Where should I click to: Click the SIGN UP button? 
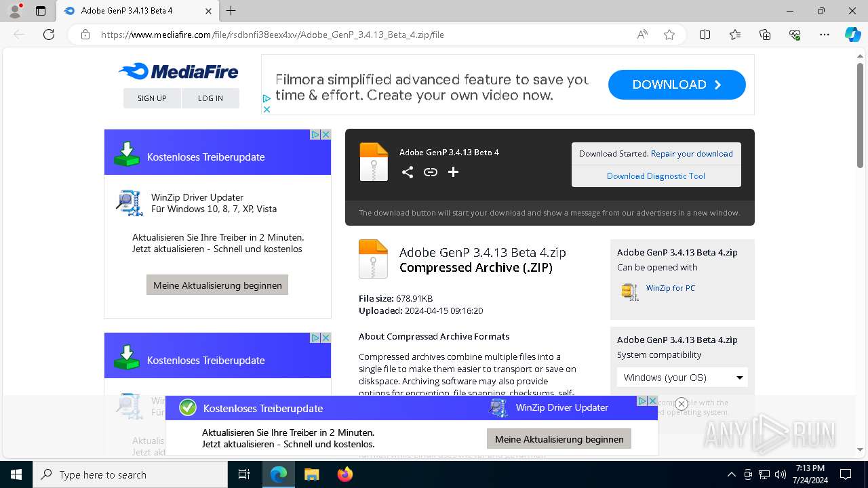[x=152, y=98]
